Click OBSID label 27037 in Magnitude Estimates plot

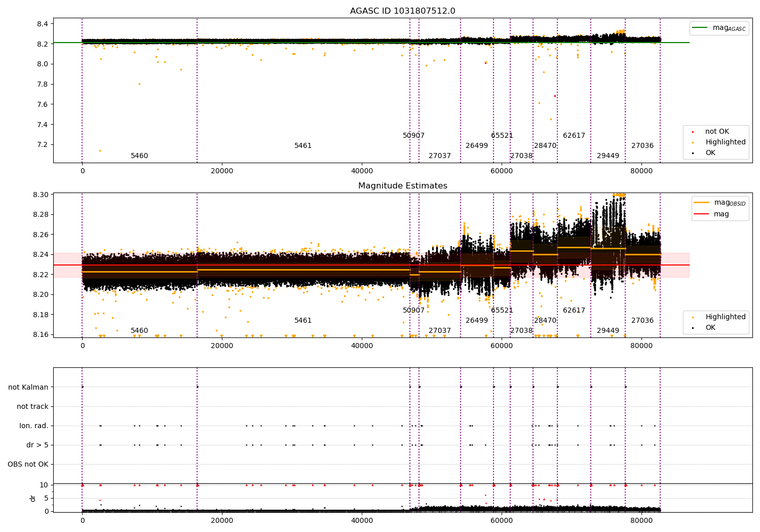(440, 331)
